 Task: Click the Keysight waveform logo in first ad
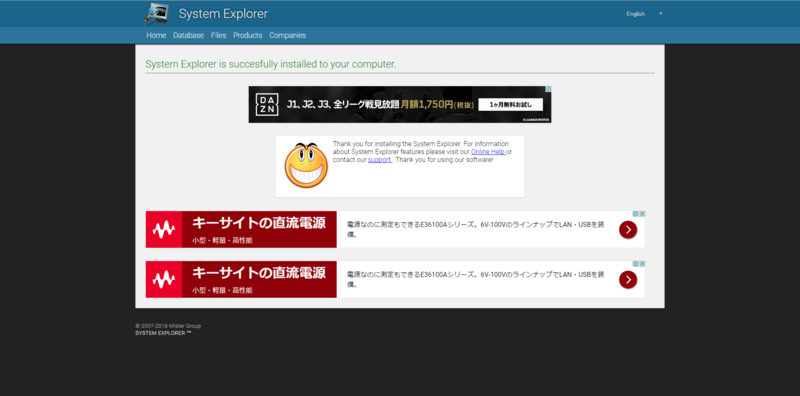(x=164, y=230)
